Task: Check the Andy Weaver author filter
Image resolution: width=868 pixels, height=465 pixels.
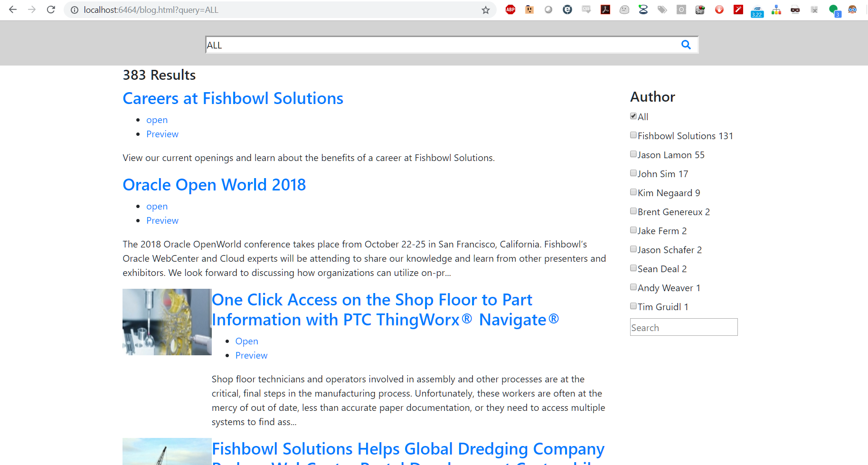Action: click(x=633, y=287)
